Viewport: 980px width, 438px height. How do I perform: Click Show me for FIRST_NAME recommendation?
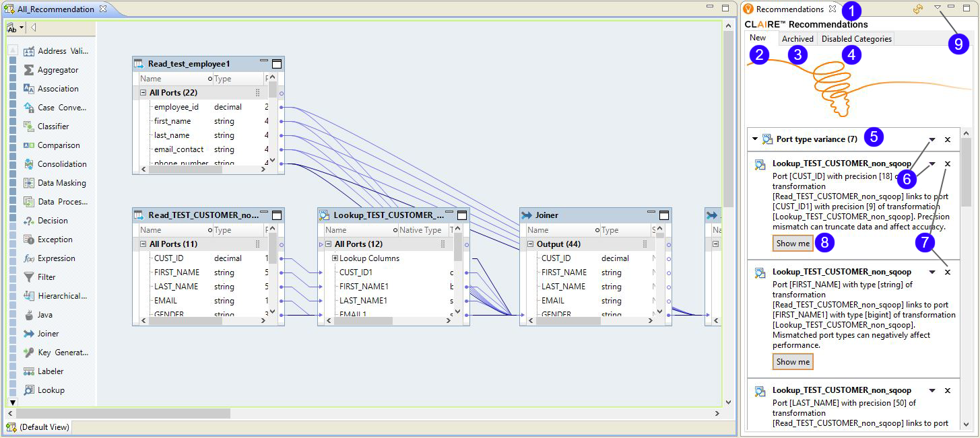(x=793, y=362)
